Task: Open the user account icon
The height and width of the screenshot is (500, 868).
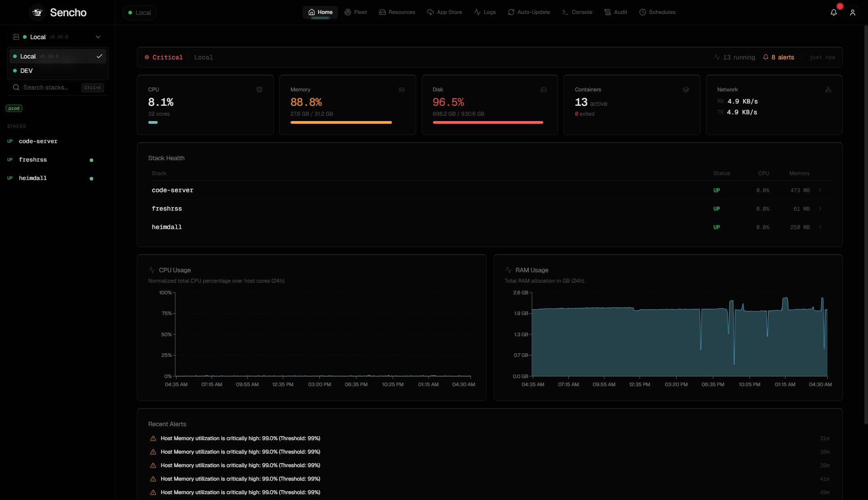Action: (x=852, y=13)
